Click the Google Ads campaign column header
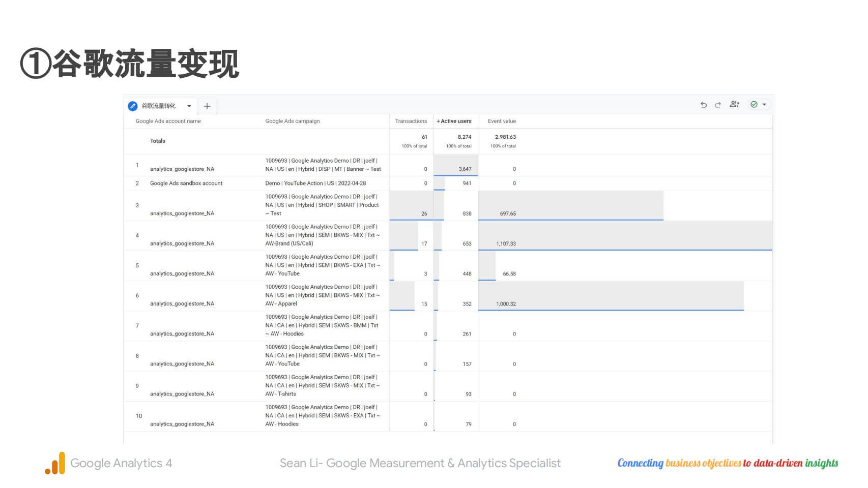Viewport: 868px width, 488px height. click(292, 121)
